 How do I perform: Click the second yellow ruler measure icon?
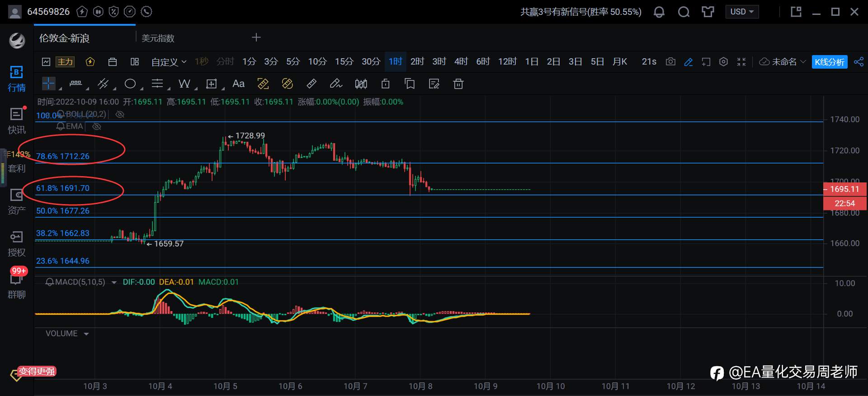[287, 84]
